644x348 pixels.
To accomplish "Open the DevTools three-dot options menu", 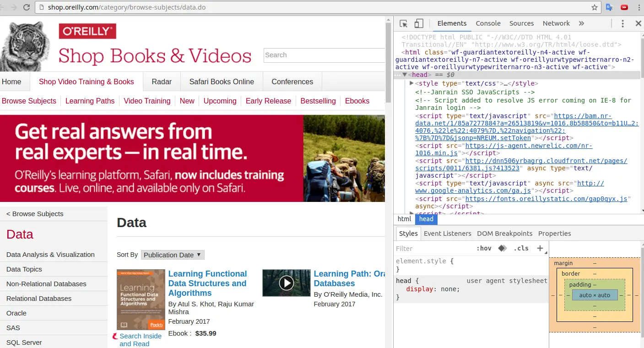I will pyautogui.click(x=623, y=23).
